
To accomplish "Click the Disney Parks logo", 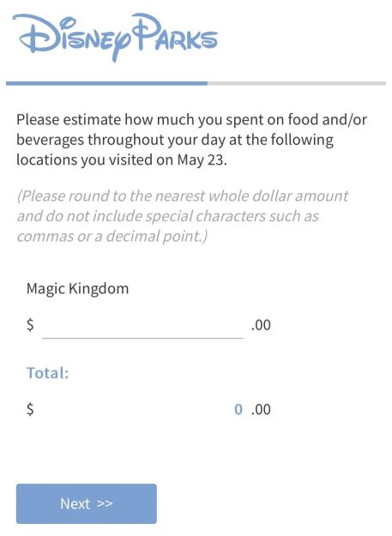I will click(115, 38).
